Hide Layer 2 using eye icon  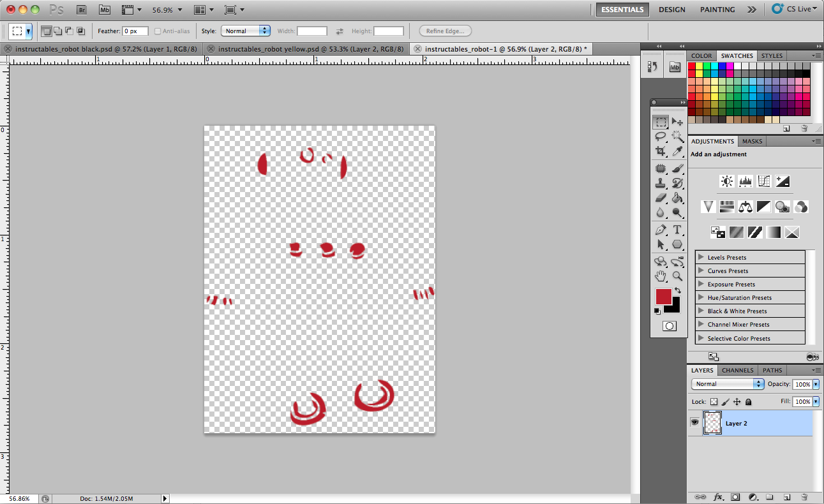694,422
